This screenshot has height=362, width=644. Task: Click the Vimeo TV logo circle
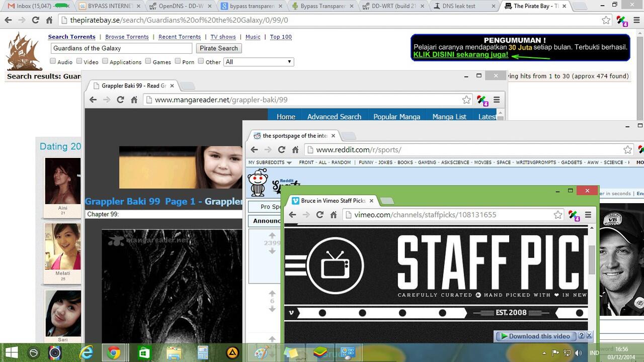pos(335,264)
